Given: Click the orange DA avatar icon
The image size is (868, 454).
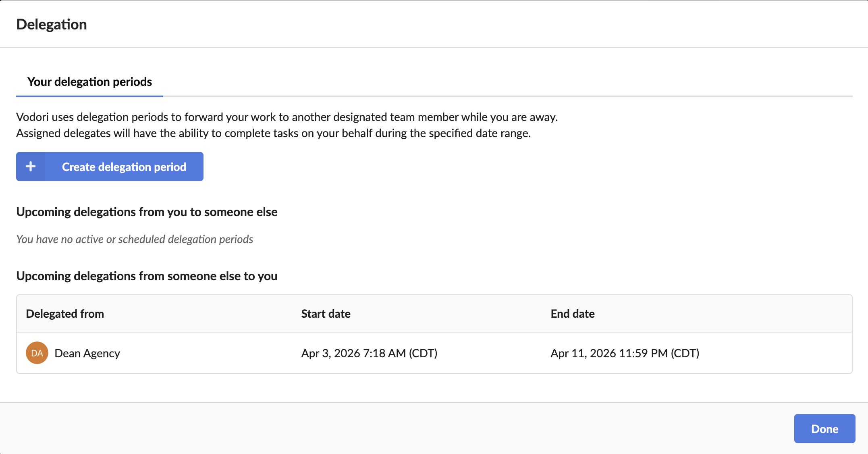Looking at the screenshot, I should point(37,353).
